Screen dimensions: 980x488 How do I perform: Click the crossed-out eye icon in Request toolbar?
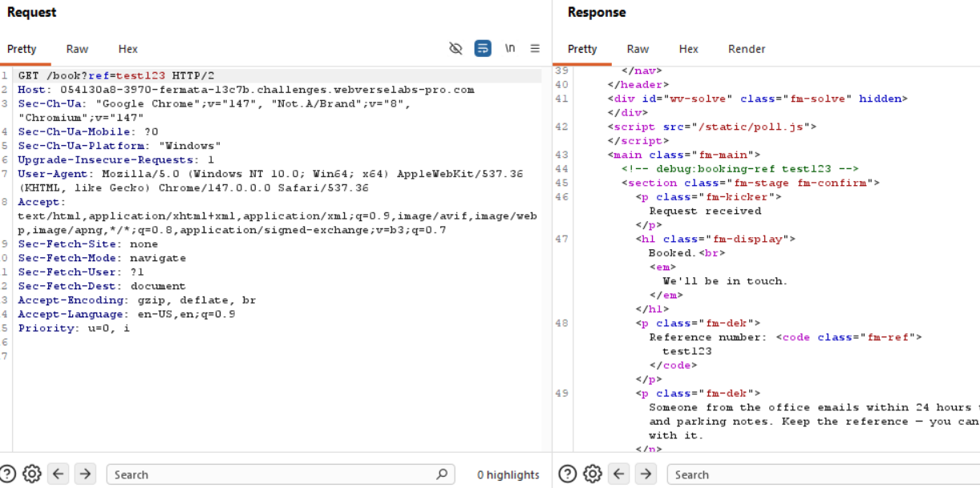456,49
